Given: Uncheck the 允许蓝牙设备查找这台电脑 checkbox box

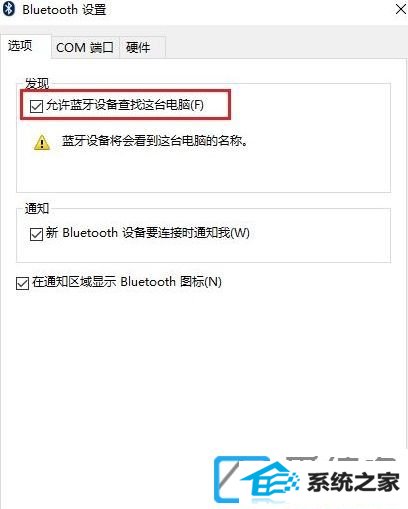Looking at the screenshot, I should [x=36, y=106].
